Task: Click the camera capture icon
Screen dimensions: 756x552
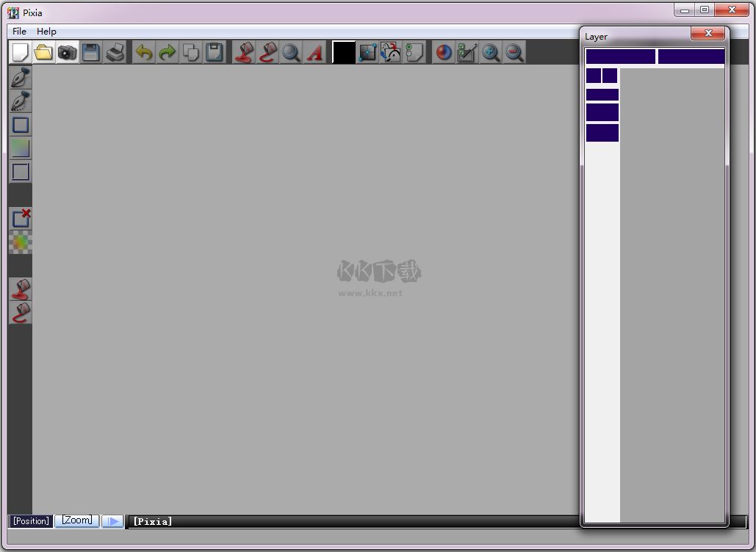Action: pyautogui.click(x=67, y=52)
